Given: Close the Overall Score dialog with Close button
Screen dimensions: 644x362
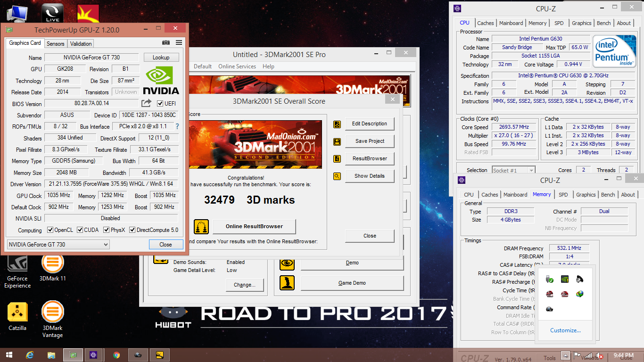Looking at the screenshot, I should coord(370,236).
